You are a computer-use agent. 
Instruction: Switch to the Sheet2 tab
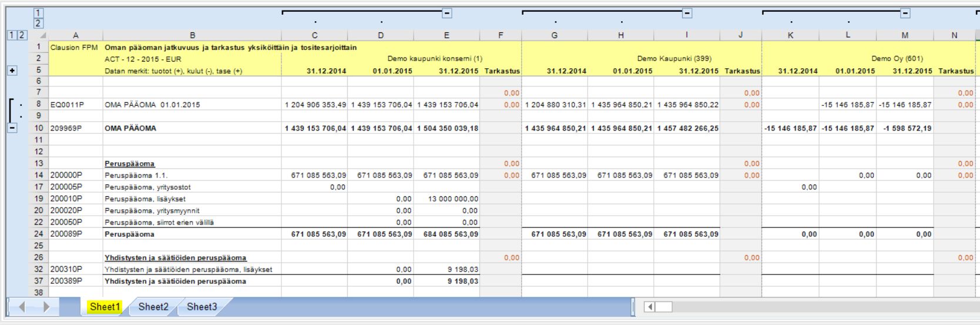(153, 307)
